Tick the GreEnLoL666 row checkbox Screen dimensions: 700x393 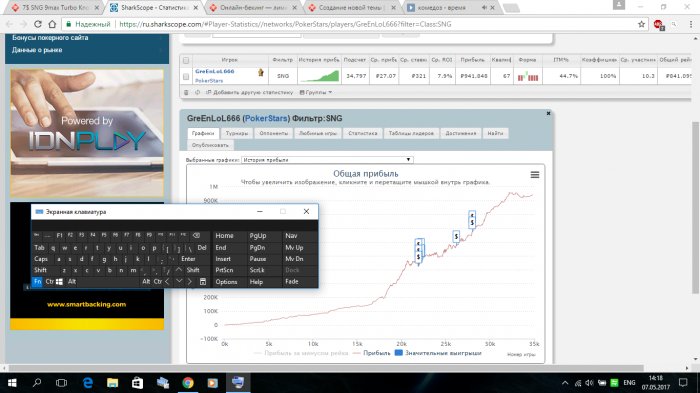tap(186, 76)
